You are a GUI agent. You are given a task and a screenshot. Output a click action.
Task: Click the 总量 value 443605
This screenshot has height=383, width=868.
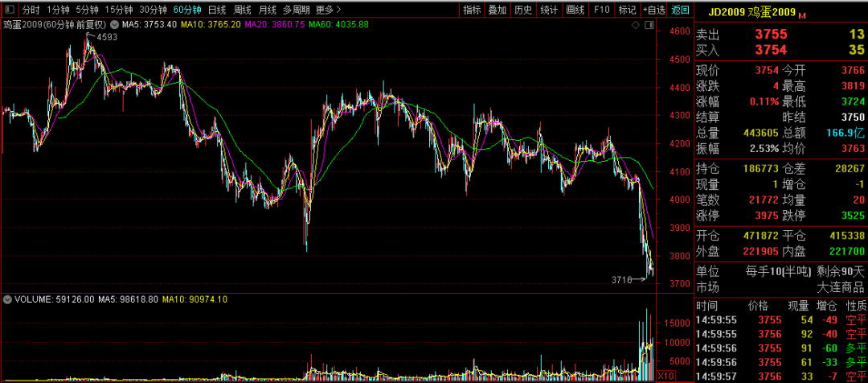760,133
